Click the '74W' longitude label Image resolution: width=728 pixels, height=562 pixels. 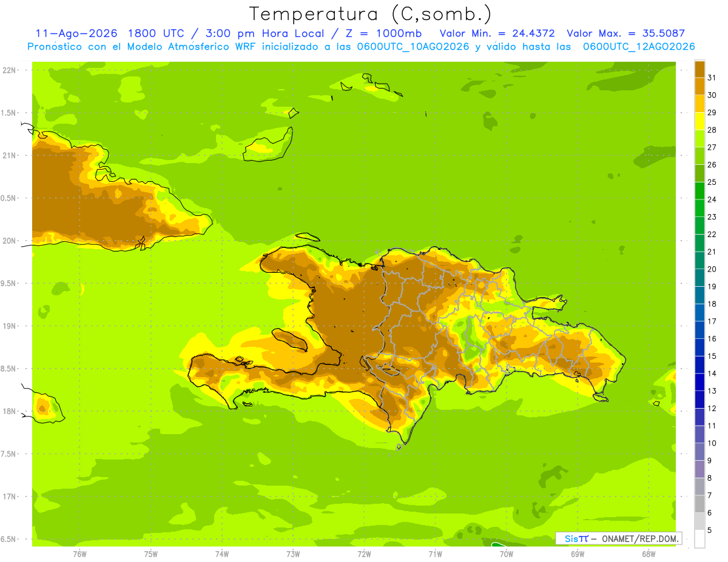pyautogui.click(x=221, y=554)
